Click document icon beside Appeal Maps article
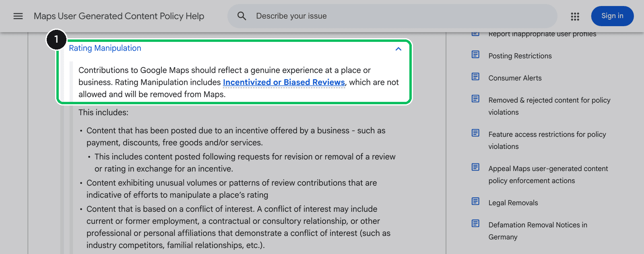The width and height of the screenshot is (644, 254). pos(475,167)
